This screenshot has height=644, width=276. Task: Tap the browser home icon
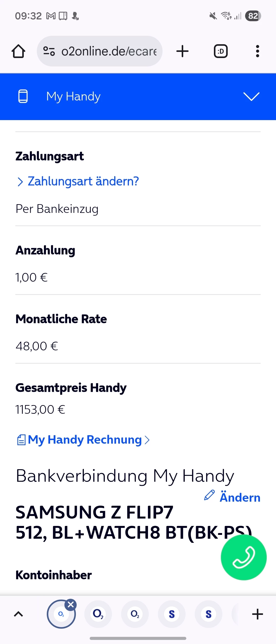18,51
